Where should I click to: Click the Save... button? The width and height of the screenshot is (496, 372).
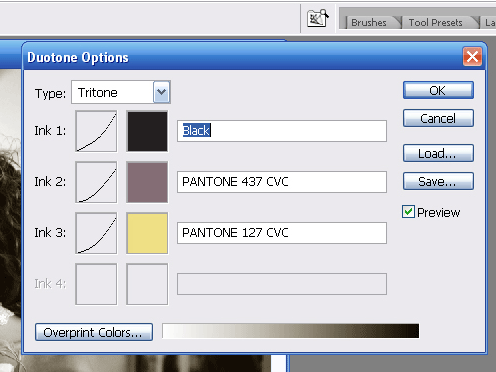(x=438, y=181)
